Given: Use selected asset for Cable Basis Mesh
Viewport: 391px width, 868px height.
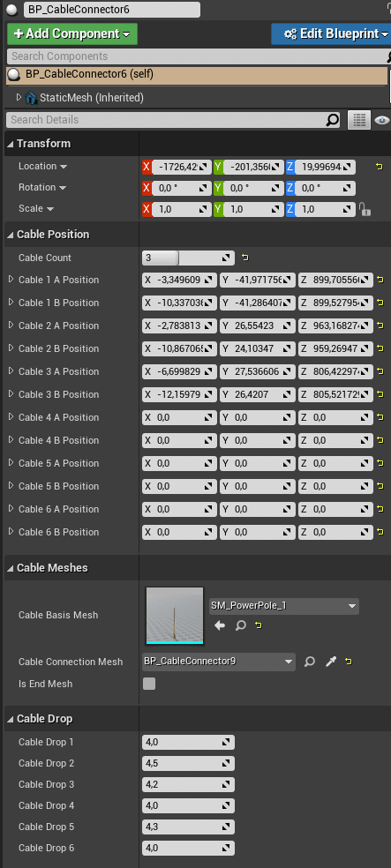Looking at the screenshot, I should pos(220,625).
